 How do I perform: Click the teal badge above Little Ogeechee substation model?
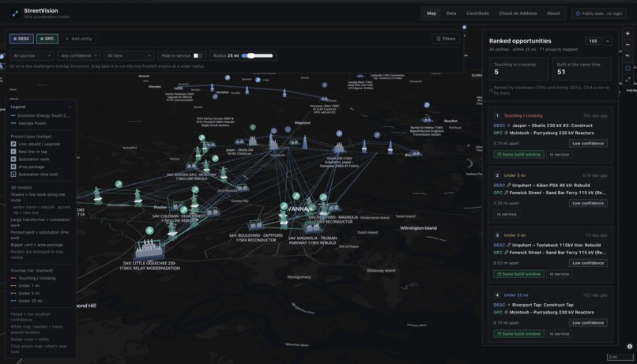[149, 231]
